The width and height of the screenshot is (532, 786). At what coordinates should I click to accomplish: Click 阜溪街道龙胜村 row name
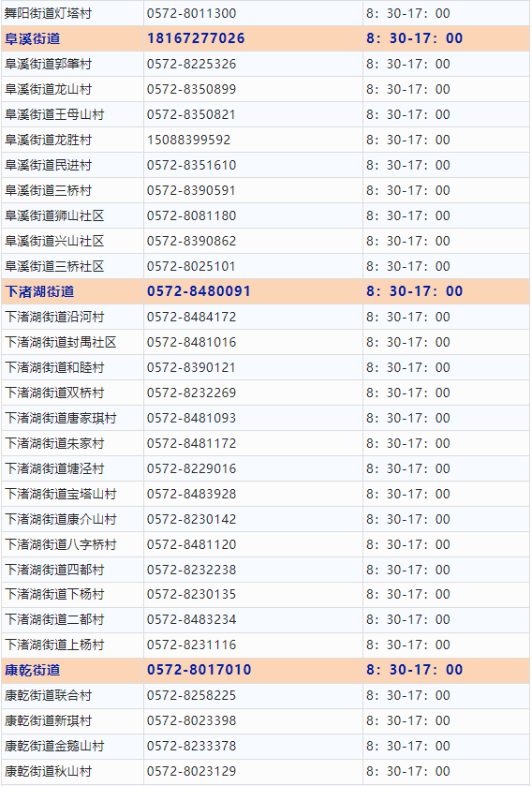click(x=48, y=140)
